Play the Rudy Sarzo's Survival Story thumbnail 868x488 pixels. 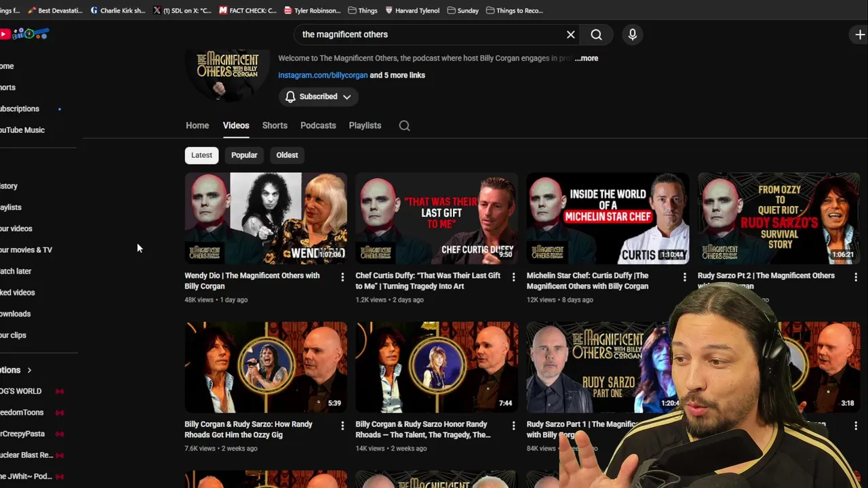tap(779, 218)
